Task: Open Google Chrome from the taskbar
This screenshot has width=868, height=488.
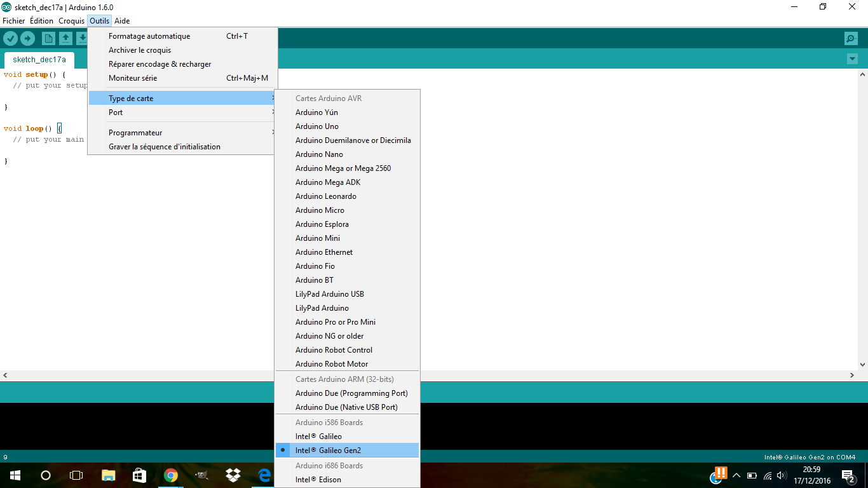Action: point(170,475)
